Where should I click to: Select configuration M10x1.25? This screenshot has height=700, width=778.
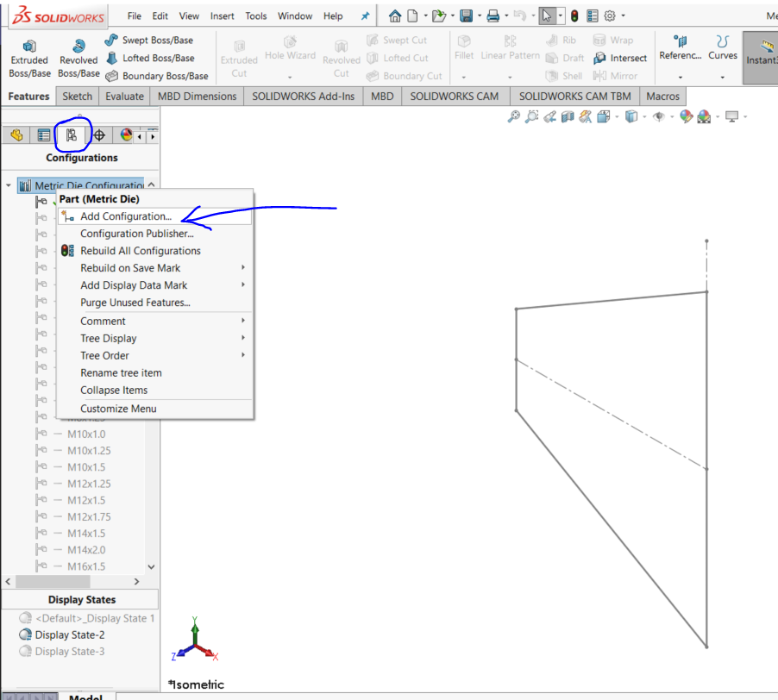tap(89, 451)
